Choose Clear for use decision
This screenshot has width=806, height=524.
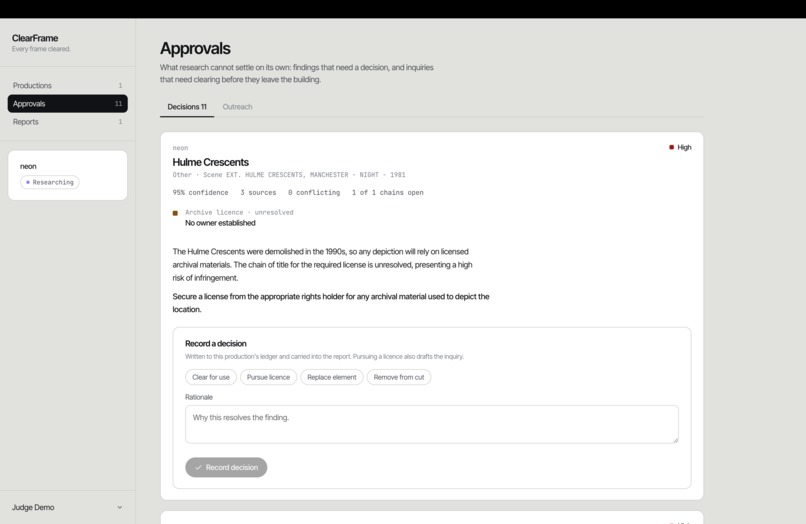211,377
